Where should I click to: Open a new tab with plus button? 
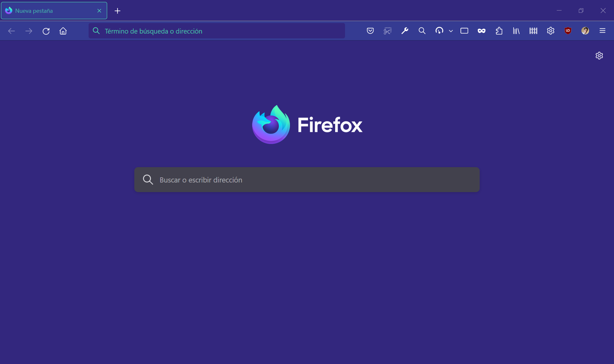(x=117, y=11)
